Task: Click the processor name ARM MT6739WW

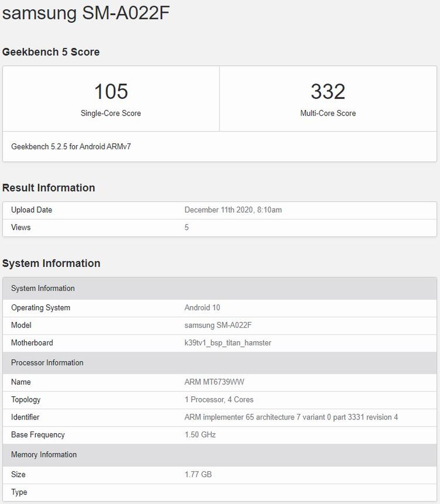Action: coord(214,382)
